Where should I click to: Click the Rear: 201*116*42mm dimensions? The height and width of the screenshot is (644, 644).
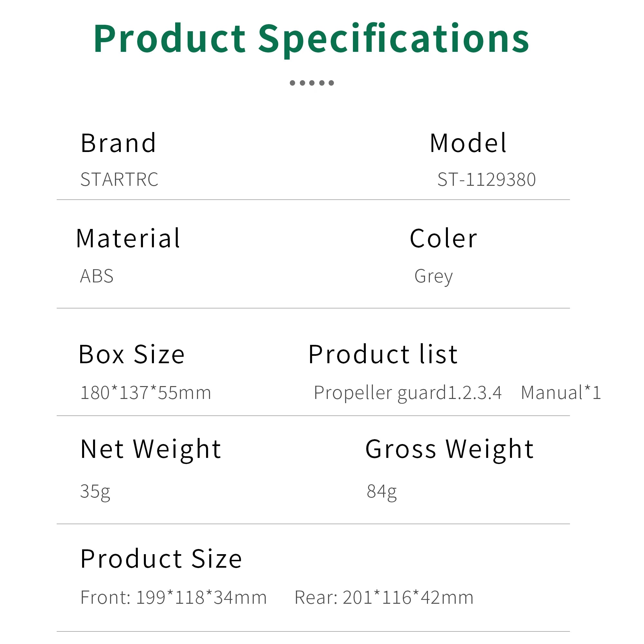[x=384, y=597]
